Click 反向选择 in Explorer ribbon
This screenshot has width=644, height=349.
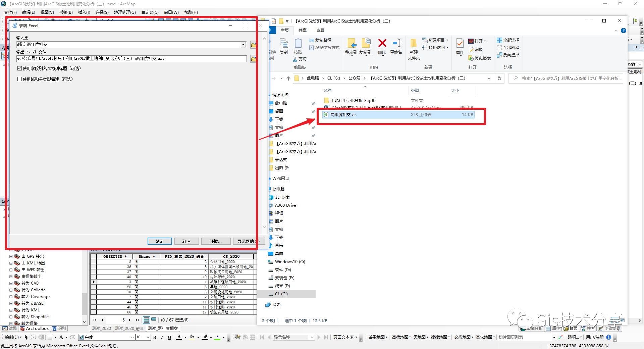[x=508, y=55]
